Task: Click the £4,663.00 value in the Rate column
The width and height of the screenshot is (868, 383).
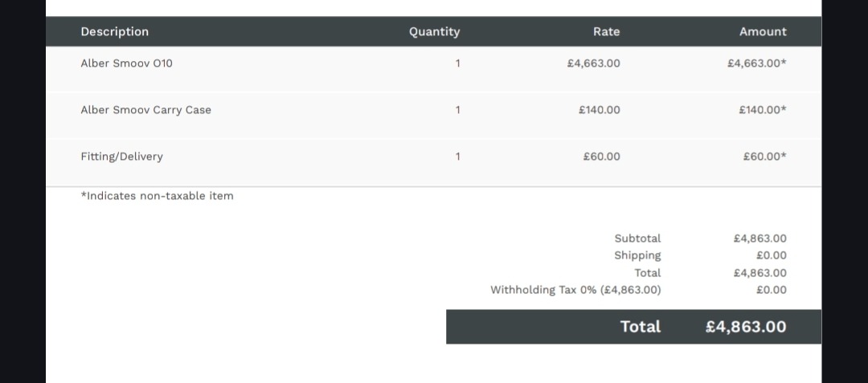Action: point(593,63)
